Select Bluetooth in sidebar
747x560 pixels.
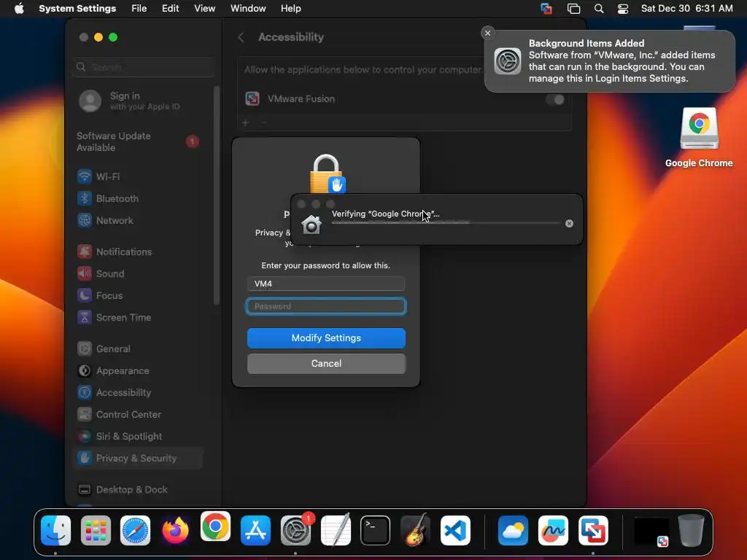pos(138,198)
